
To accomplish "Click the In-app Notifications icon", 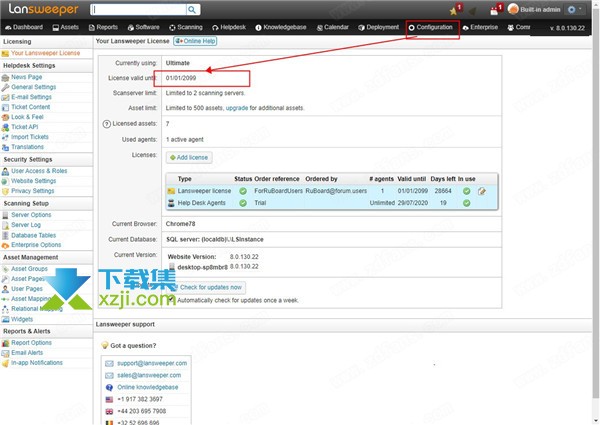I will coord(5,363).
